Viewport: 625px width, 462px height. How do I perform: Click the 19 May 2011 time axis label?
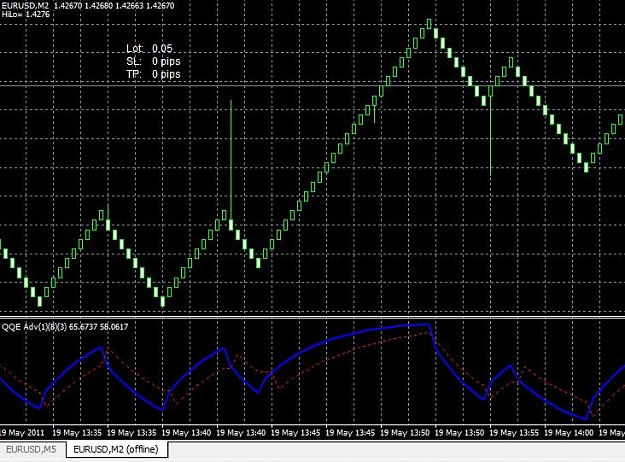(22, 433)
